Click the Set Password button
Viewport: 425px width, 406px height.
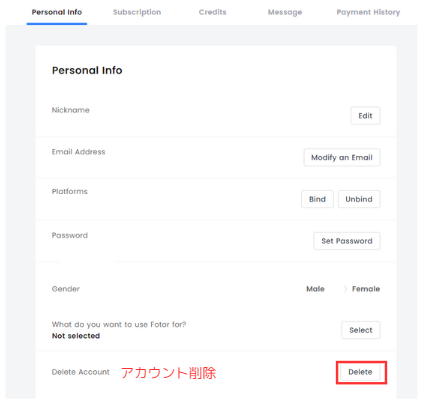point(347,241)
